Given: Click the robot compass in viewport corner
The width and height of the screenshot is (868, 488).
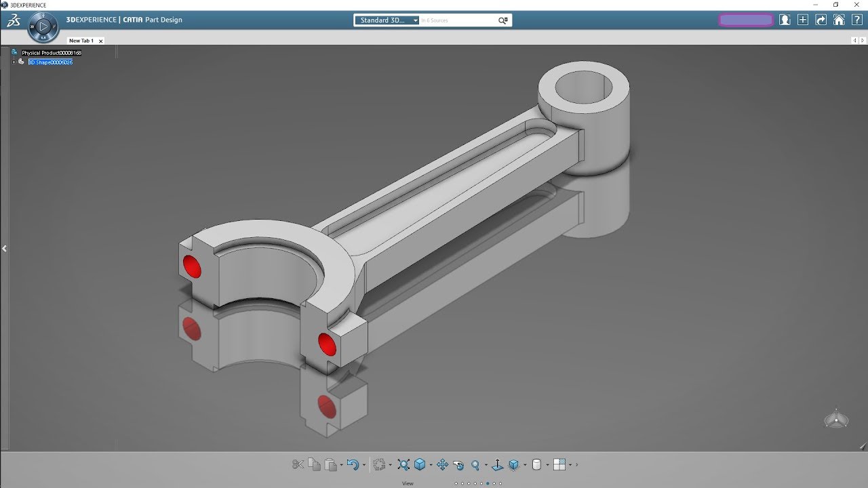Looking at the screenshot, I should coord(836,418).
